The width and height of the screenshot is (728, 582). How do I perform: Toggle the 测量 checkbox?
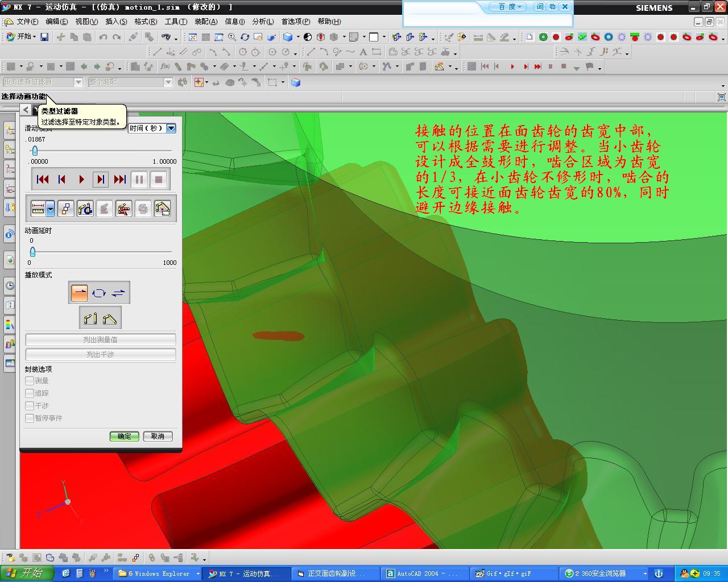[30, 381]
